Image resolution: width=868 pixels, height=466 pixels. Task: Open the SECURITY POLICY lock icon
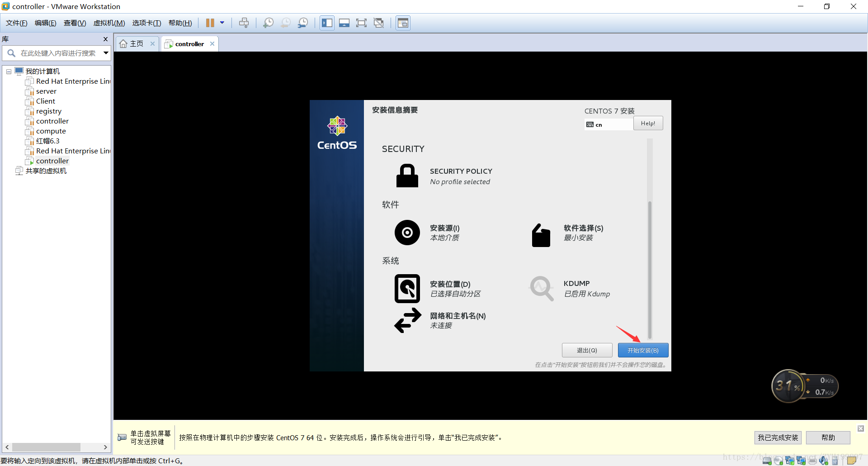tap(407, 176)
